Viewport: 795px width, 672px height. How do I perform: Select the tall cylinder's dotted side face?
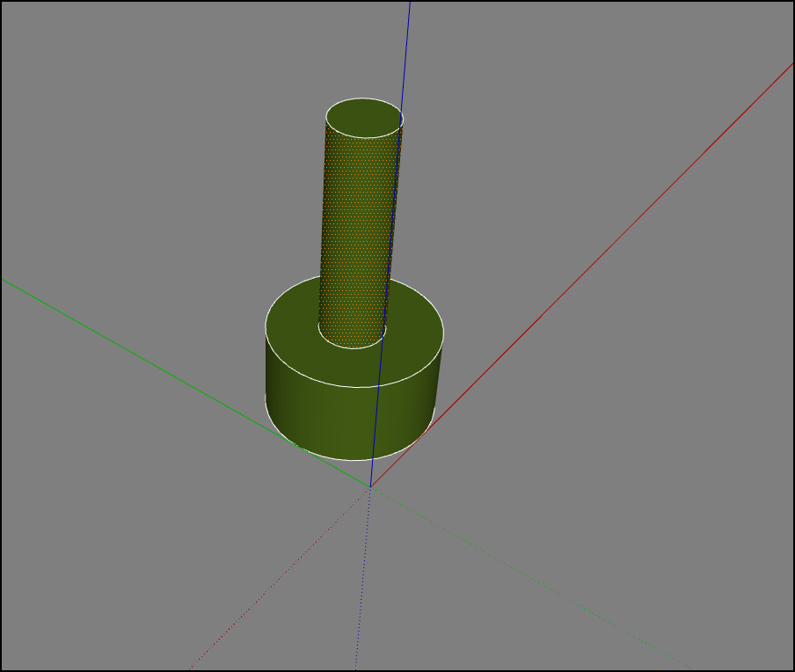[x=357, y=238]
